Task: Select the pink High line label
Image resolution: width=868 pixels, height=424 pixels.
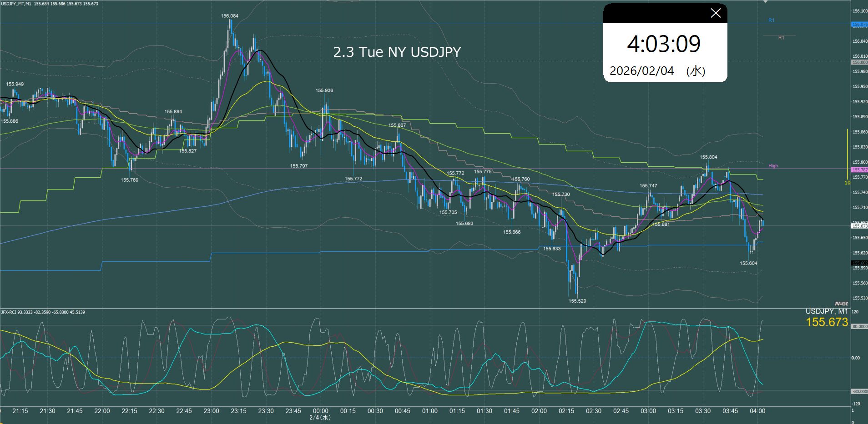Action: (x=773, y=166)
